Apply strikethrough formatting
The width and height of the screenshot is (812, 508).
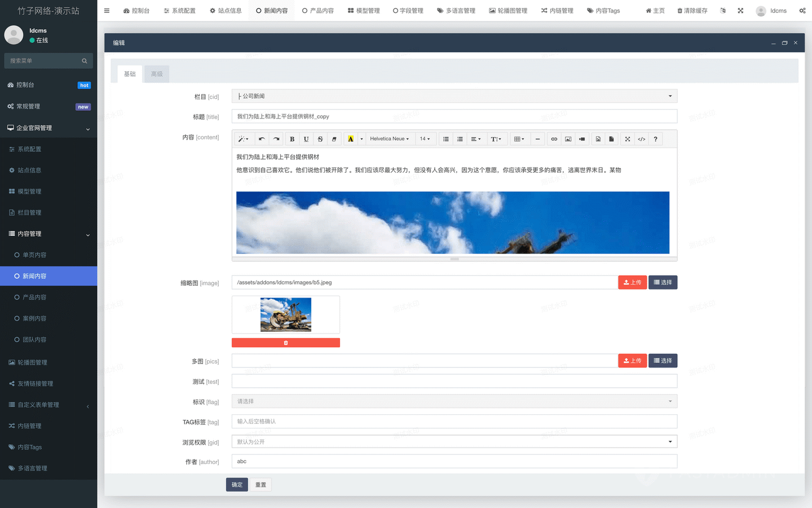pyautogui.click(x=320, y=139)
